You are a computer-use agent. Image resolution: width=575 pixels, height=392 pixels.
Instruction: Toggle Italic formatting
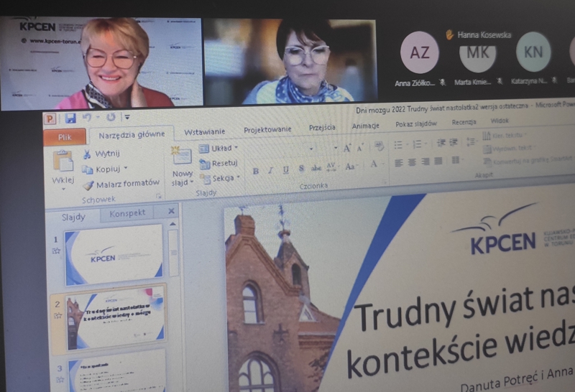(x=270, y=170)
